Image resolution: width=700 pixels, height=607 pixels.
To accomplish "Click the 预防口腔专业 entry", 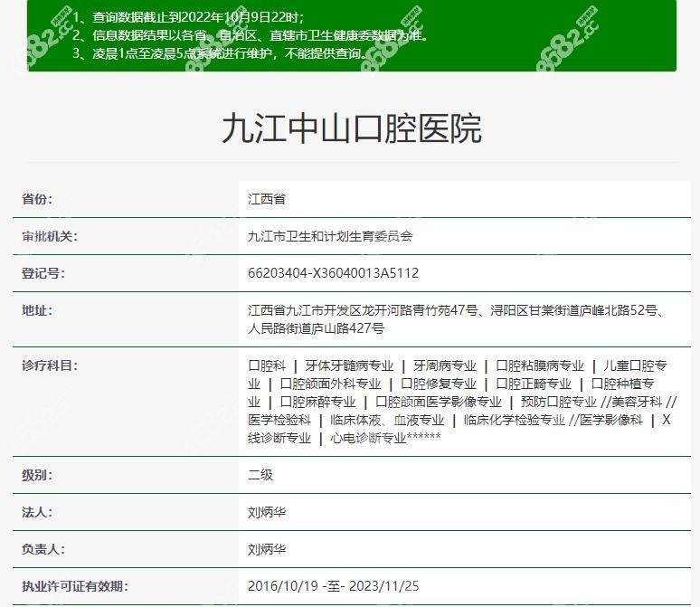I will click(x=559, y=402).
